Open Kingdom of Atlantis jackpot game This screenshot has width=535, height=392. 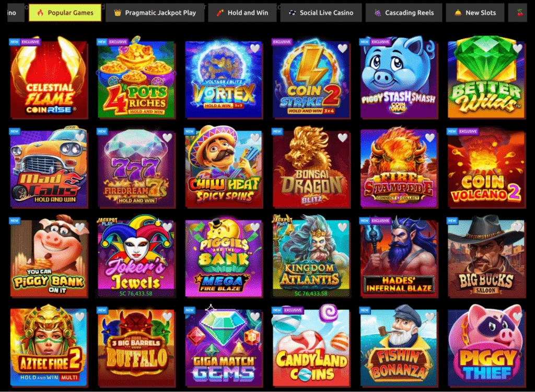(311, 257)
